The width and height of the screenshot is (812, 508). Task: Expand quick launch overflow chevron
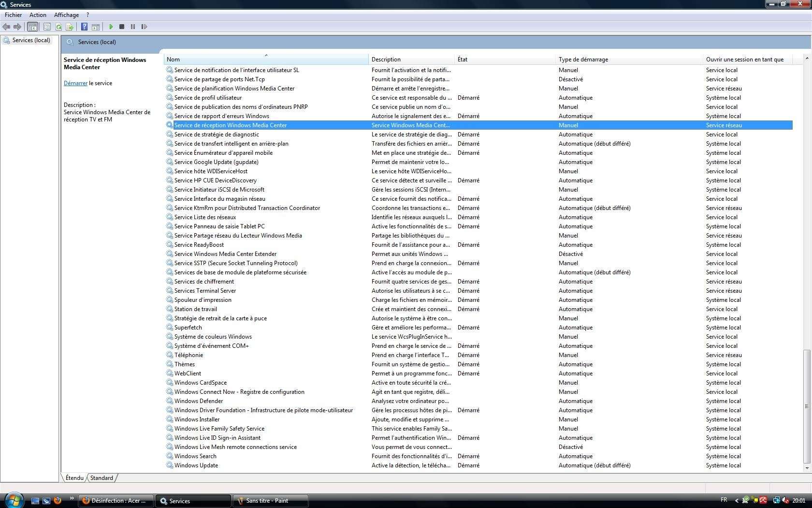tap(72, 498)
